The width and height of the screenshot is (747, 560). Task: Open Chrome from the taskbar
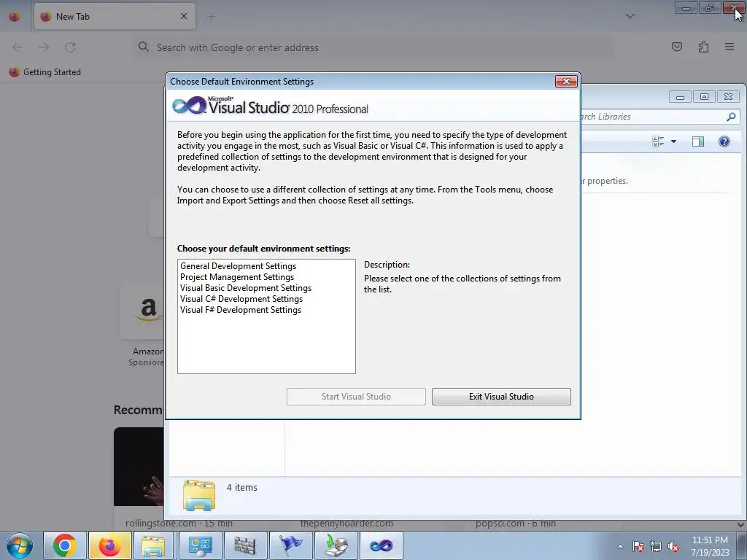pyautogui.click(x=65, y=545)
